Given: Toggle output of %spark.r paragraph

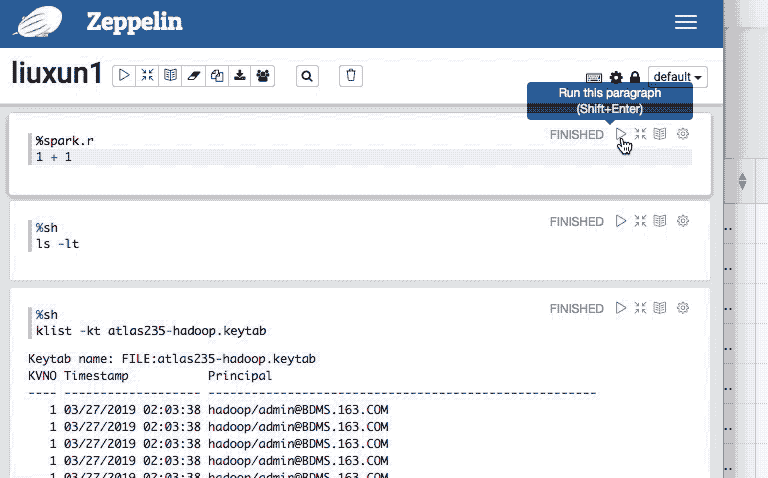Looking at the screenshot, I should [660, 134].
